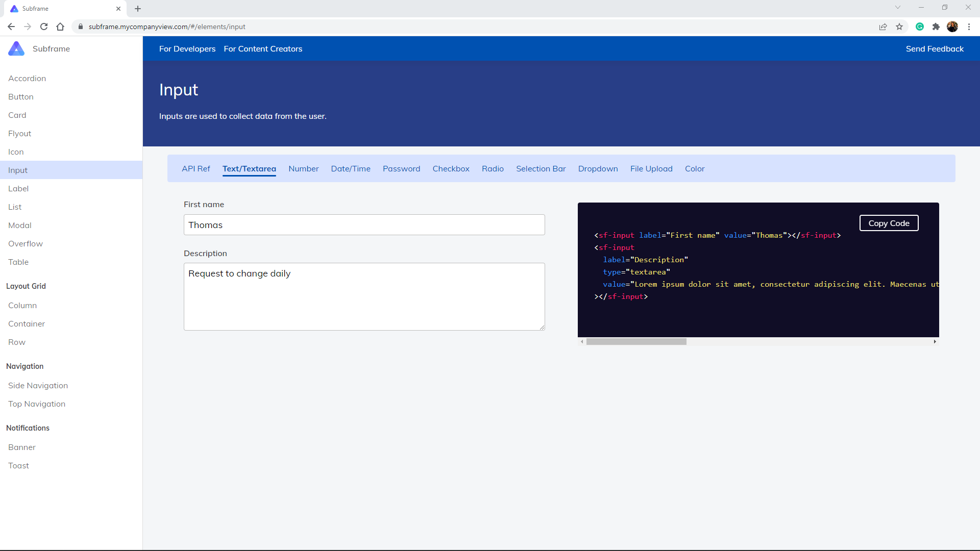Viewport: 980px width, 551px height.
Task: Reload the page with refresh icon
Action: [x=44, y=27]
